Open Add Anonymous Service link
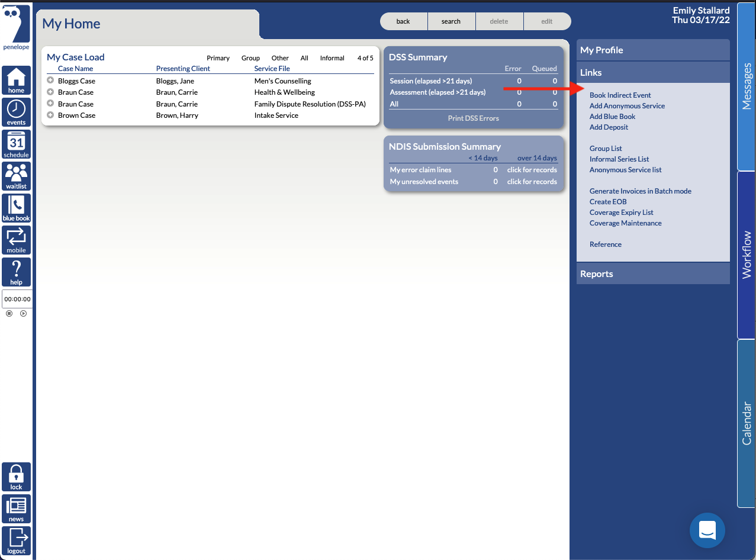 (x=627, y=105)
